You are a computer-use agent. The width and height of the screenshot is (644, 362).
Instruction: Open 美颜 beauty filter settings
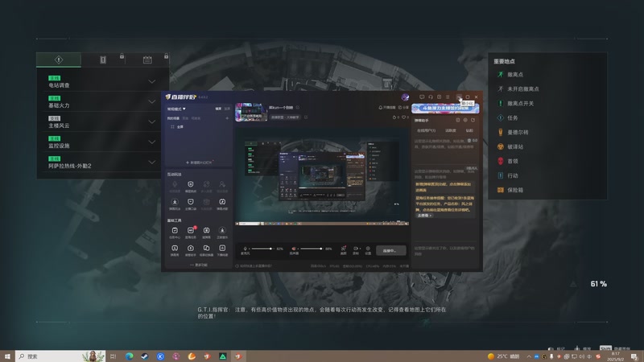click(x=344, y=250)
